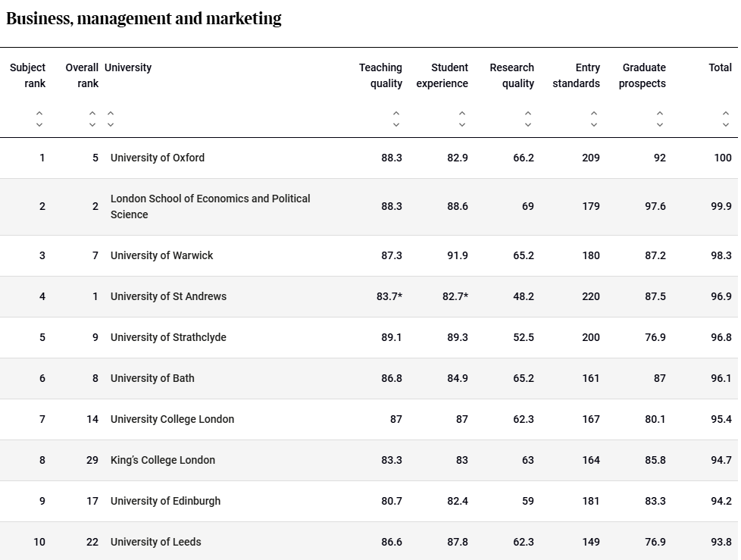Select University of Bath name

[x=152, y=379]
